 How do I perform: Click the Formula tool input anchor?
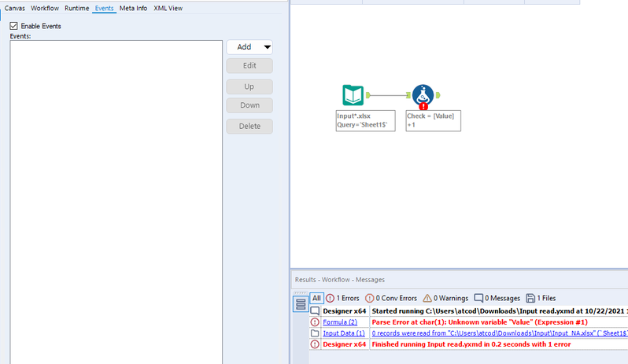click(x=408, y=95)
